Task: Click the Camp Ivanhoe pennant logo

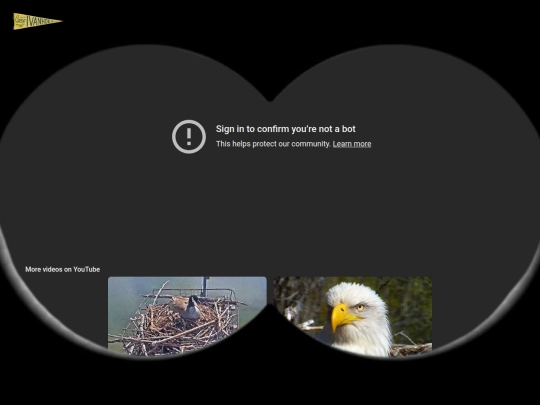Action: [38, 21]
